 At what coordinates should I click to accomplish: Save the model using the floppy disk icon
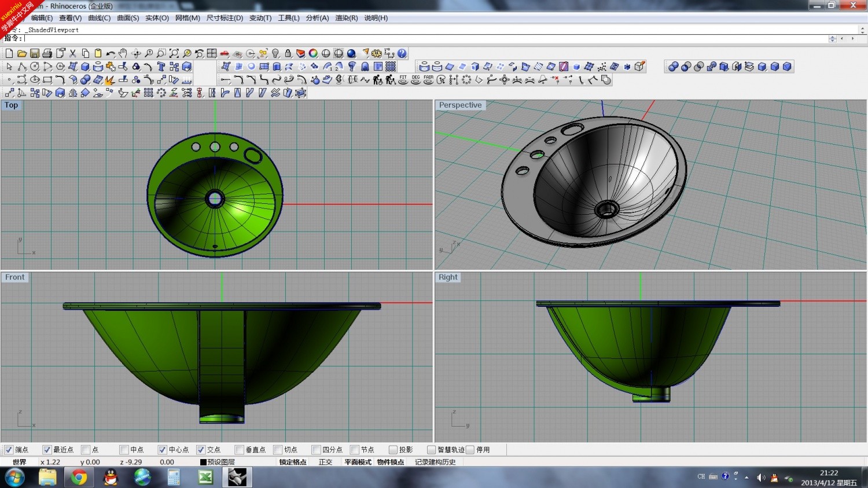pyautogui.click(x=35, y=53)
